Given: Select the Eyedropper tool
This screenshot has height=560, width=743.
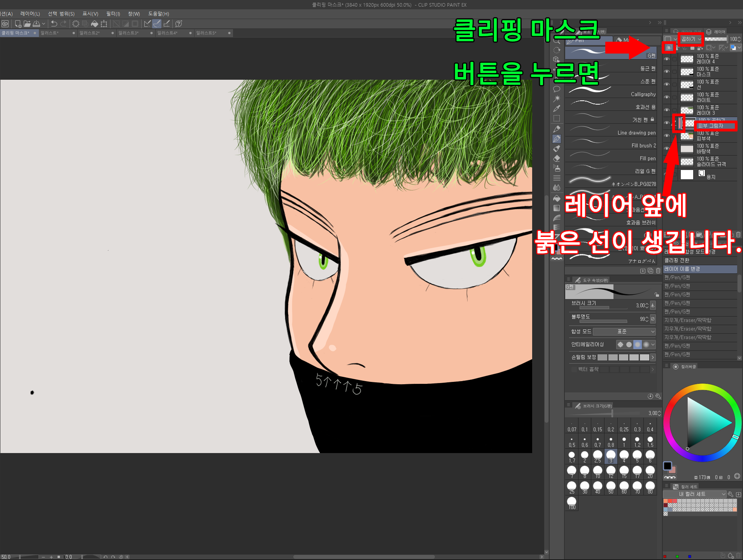Looking at the screenshot, I should tap(557, 108).
